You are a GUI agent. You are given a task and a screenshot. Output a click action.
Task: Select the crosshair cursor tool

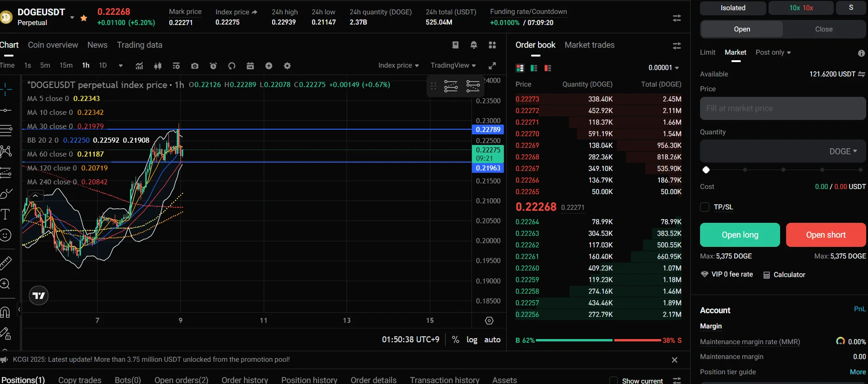click(x=6, y=89)
